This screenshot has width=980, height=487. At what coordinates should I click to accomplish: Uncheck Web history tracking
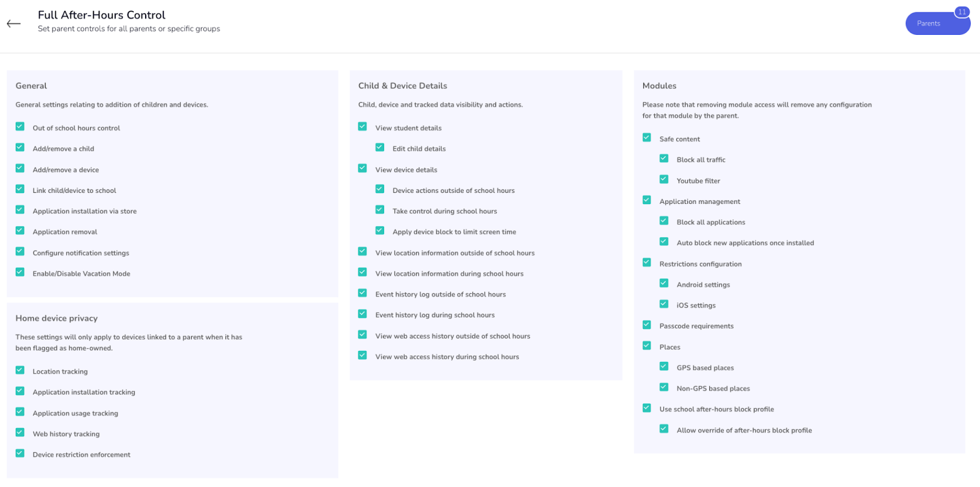[20, 433]
